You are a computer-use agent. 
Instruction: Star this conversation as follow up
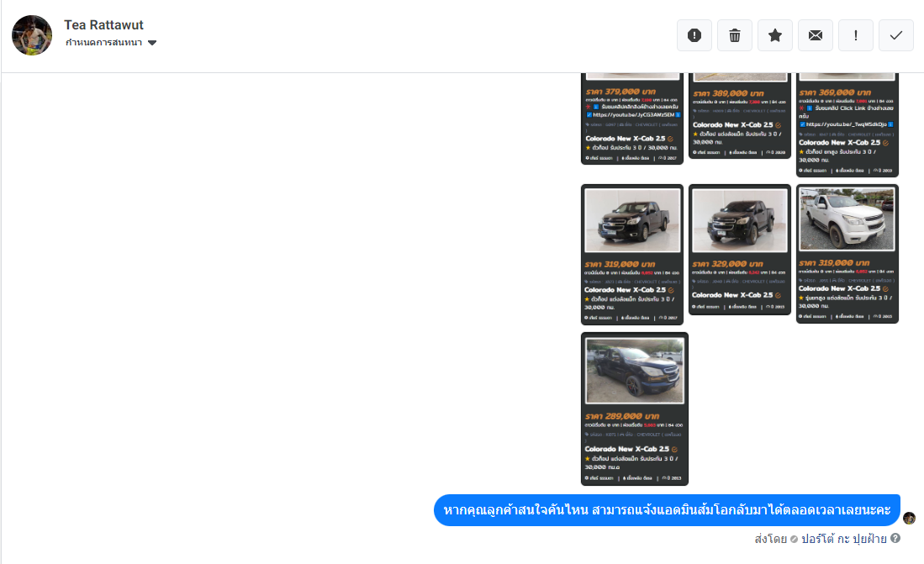(775, 35)
